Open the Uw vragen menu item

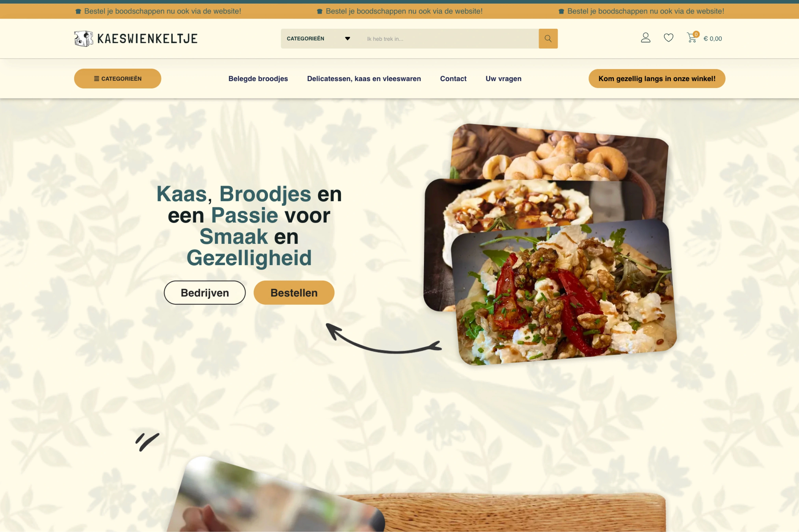point(503,79)
